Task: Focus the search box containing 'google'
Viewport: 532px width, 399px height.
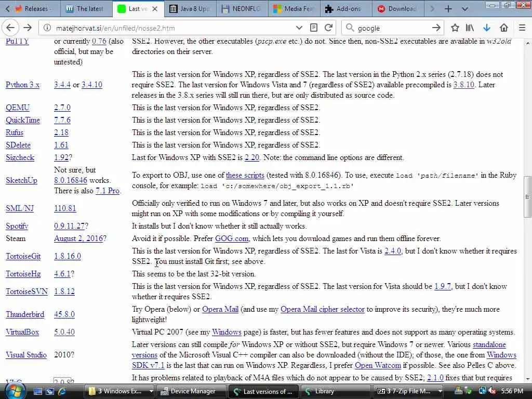Action: pos(393,28)
